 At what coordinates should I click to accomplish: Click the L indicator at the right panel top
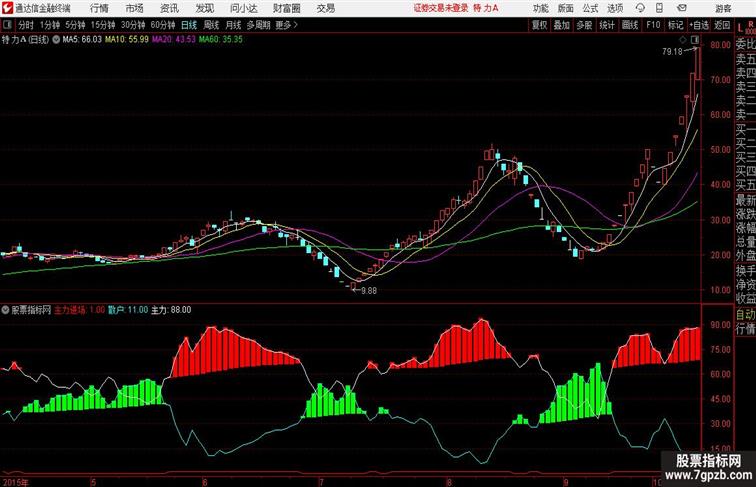[x=740, y=28]
